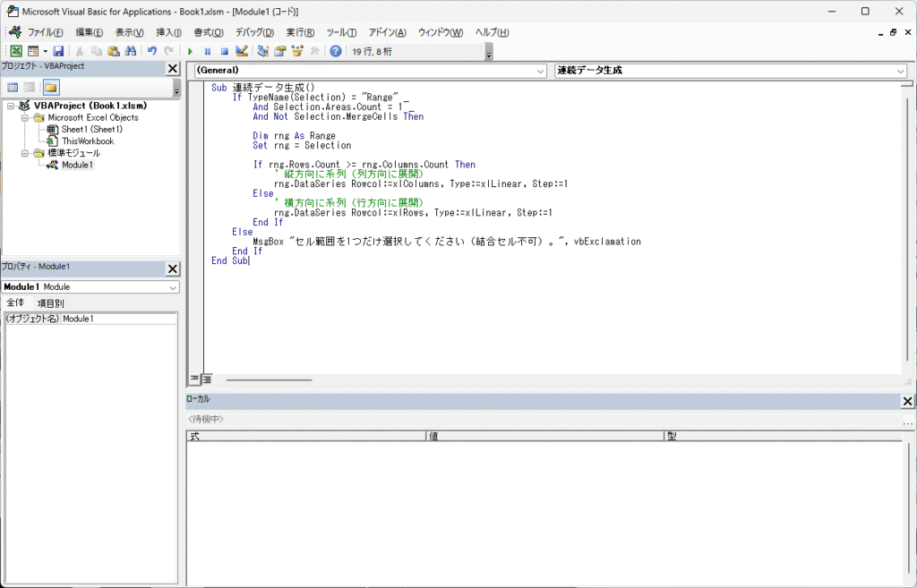The image size is (917, 588).
Task: Switch to Procedure View at code window bottom
Action: tap(195, 379)
